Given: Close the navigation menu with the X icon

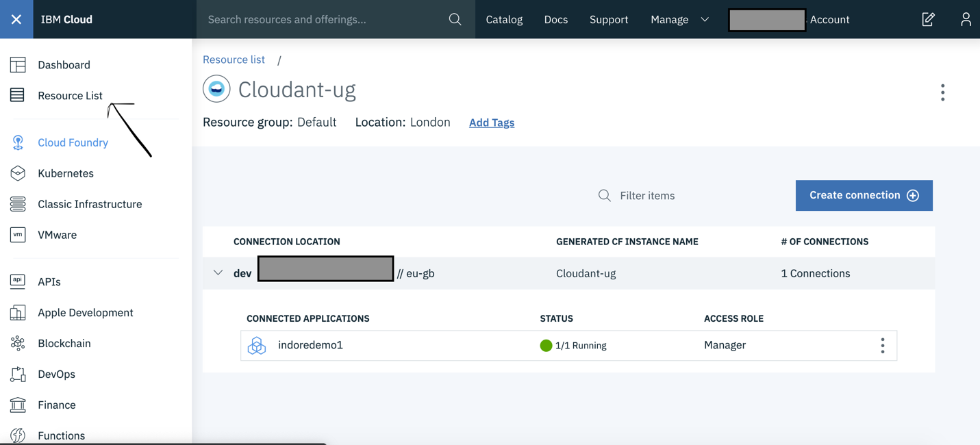Looking at the screenshot, I should coord(16,19).
